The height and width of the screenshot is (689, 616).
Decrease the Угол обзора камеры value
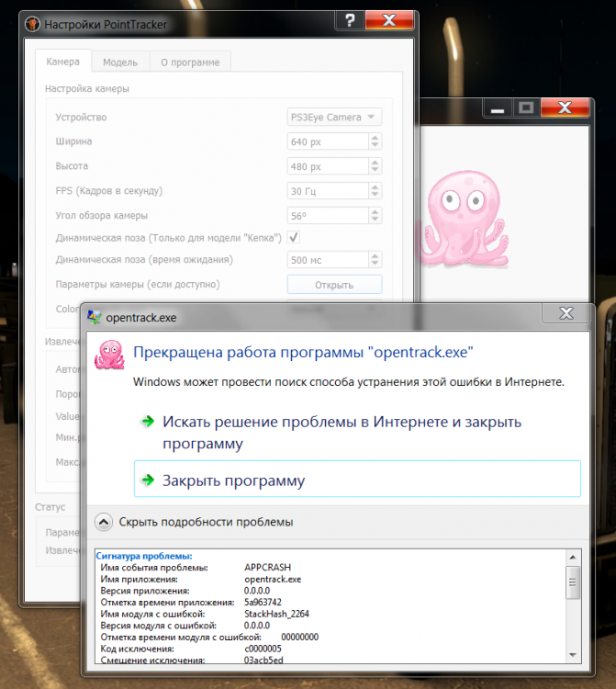pos(375,220)
